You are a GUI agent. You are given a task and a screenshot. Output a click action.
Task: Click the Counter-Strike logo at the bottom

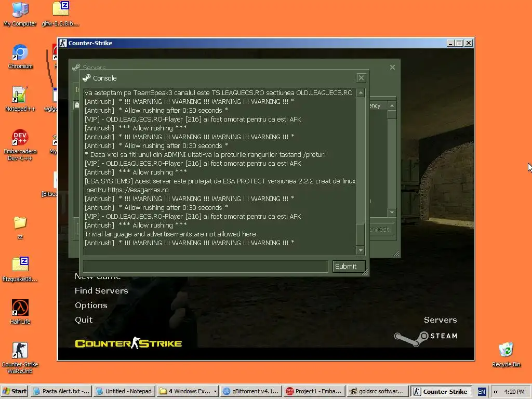[128, 343]
